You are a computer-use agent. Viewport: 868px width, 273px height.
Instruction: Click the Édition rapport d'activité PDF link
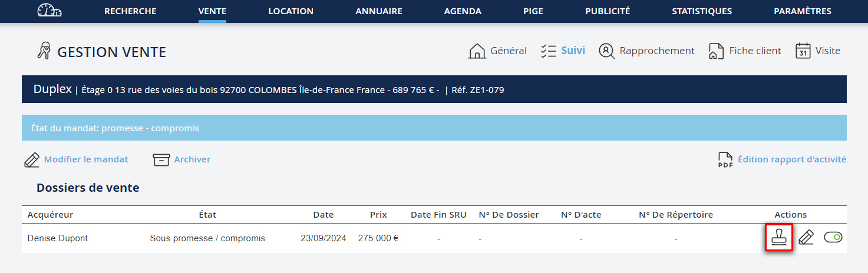click(x=782, y=159)
